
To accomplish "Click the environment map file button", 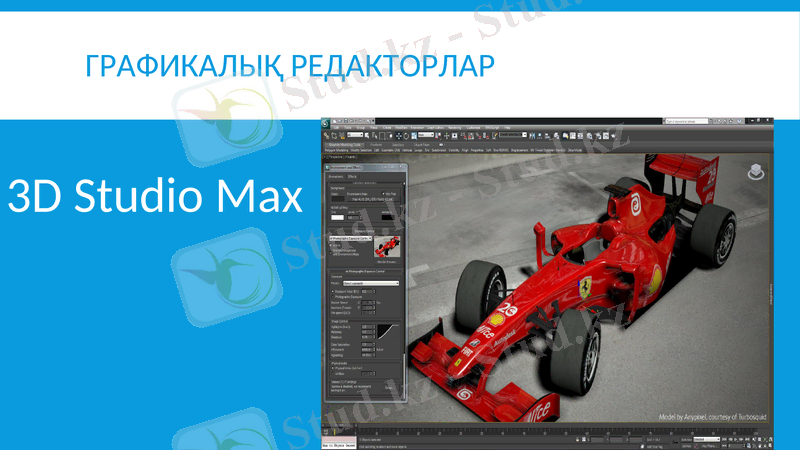I will [x=373, y=199].
